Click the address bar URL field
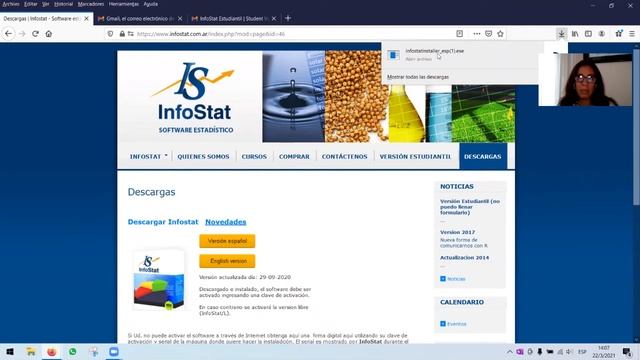640x360 pixels. point(286,34)
